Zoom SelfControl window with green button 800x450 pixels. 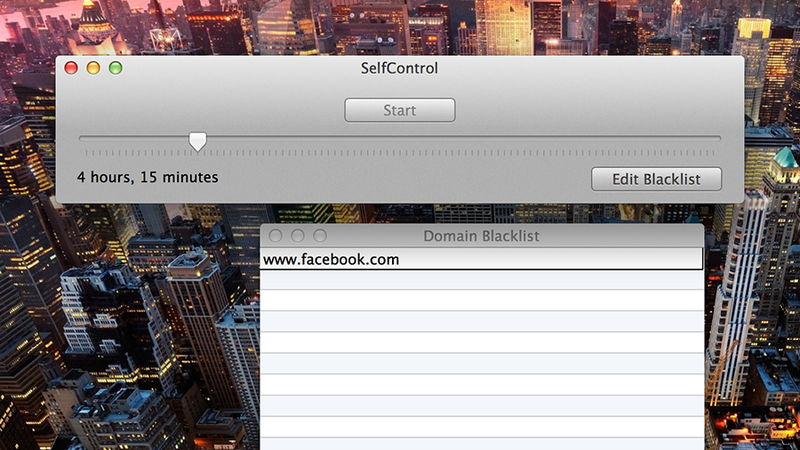click(116, 68)
